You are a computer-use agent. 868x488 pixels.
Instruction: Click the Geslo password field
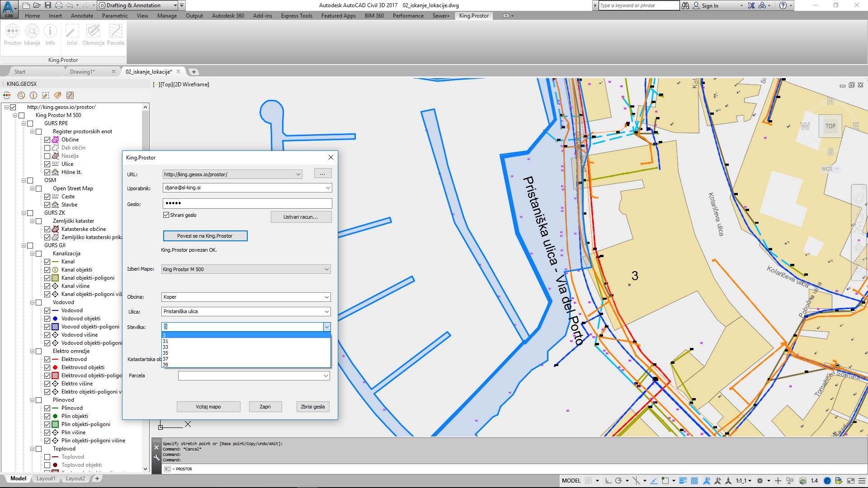point(247,203)
